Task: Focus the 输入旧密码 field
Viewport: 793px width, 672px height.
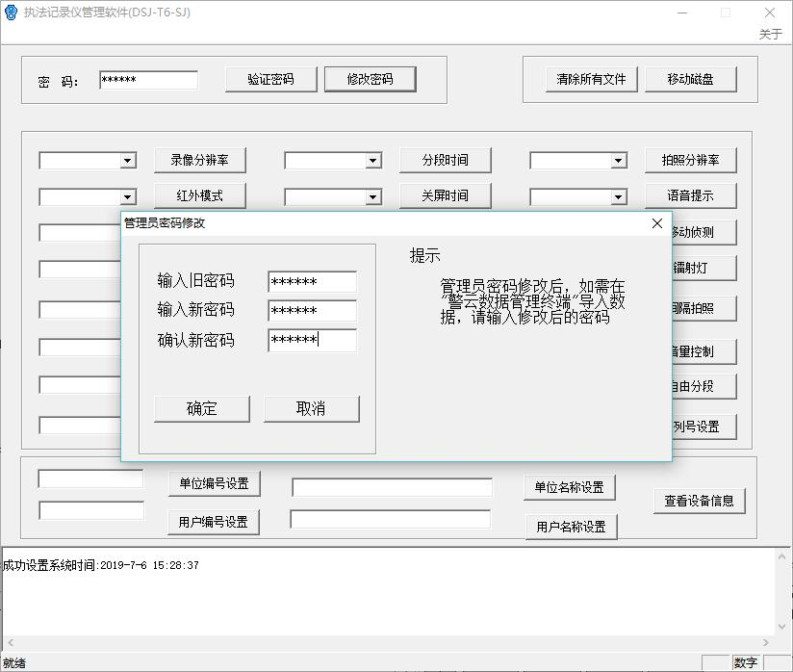Action: pyautogui.click(x=312, y=282)
